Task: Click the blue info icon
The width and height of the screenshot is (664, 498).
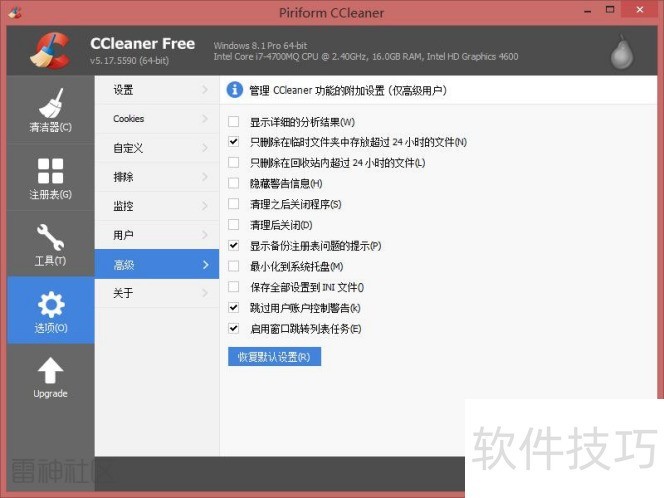Action: [235, 90]
